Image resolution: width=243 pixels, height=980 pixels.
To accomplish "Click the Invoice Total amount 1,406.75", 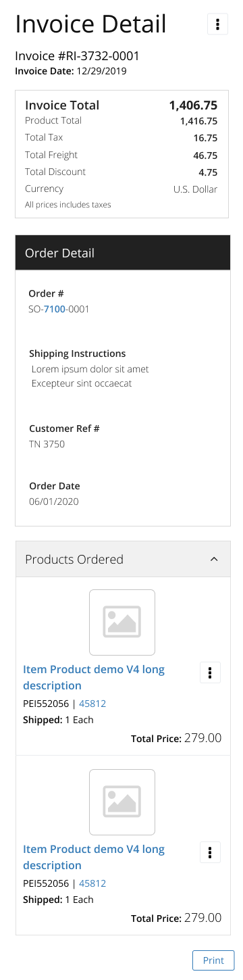I will click(193, 105).
